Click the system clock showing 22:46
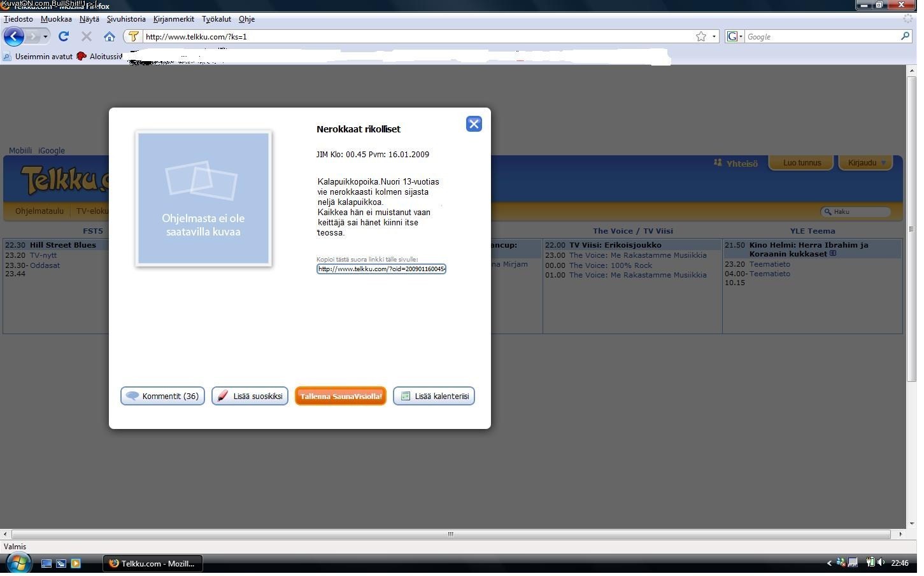Screen dimensions: 924x576 pyautogui.click(x=900, y=563)
